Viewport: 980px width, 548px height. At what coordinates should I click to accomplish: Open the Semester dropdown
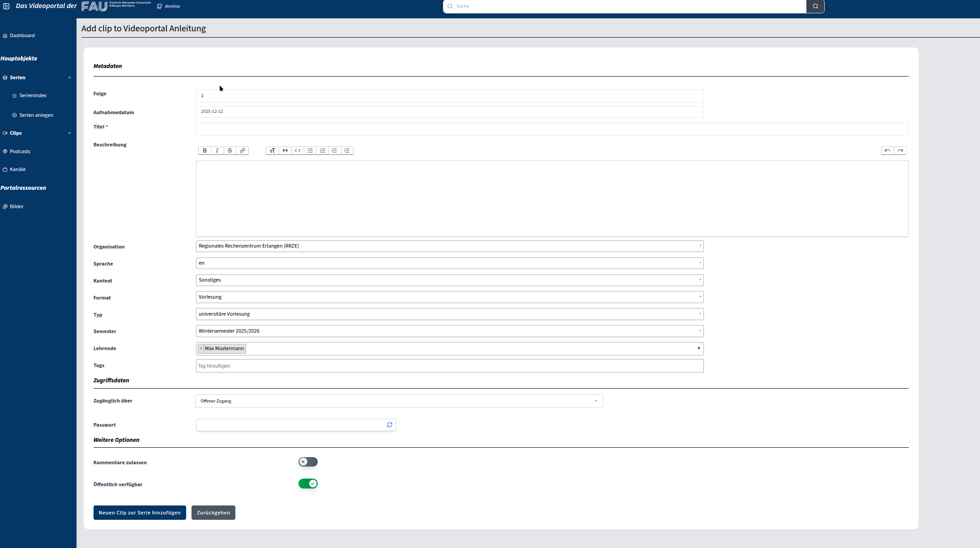tap(449, 331)
